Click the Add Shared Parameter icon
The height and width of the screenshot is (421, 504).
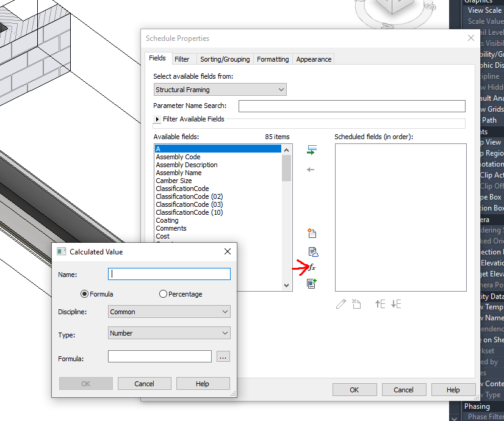(312, 251)
